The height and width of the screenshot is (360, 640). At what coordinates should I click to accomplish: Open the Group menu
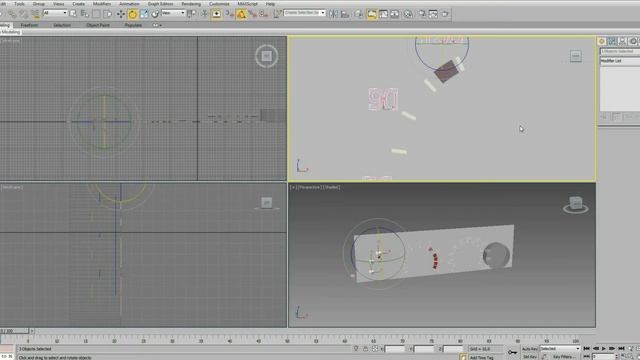(x=39, y=4)
